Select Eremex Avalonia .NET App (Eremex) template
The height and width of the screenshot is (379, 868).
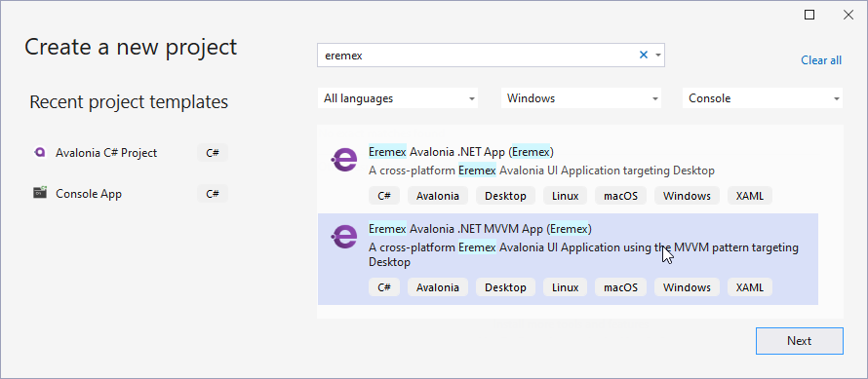(460, 152)
